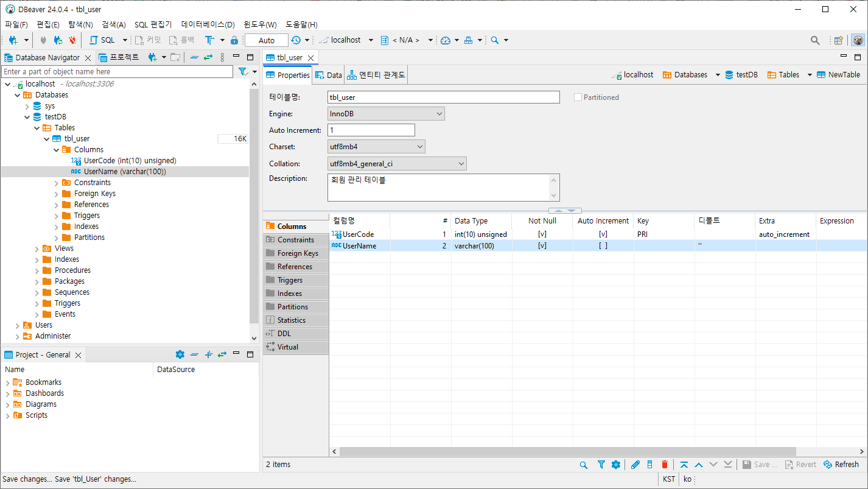Open the SQL 편집기 menu
This screenshot has height=489, width=868.
point(153,24)
